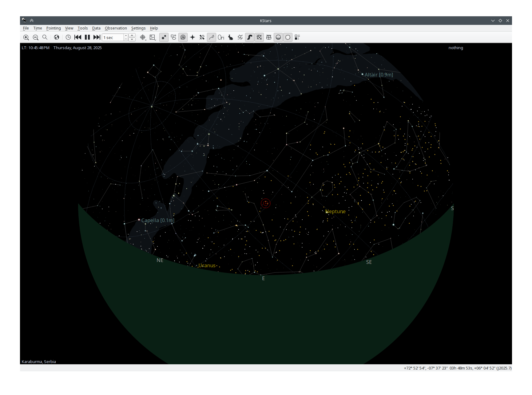This screenshot has width=532, height=395.
Task: Pause the simulation clock
Action: pyautogui.click(x=87, y=37)
